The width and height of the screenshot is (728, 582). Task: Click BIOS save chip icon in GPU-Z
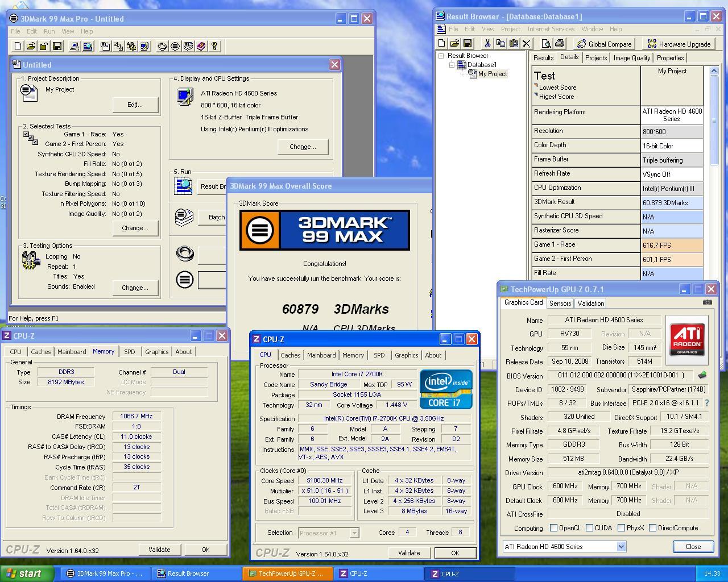pos(702,375)
